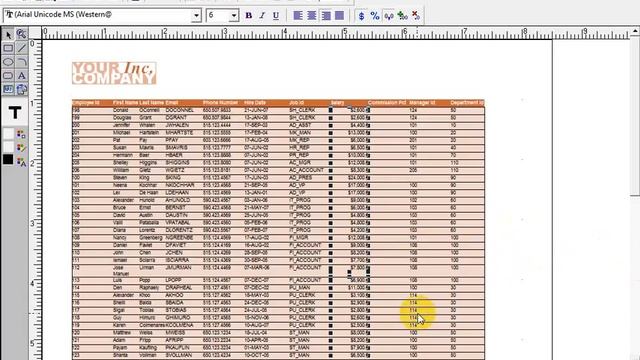The height and width of the screenshot is (360, 640).
Task: Open the font size dropdown arrow
Action: (234, 16)
